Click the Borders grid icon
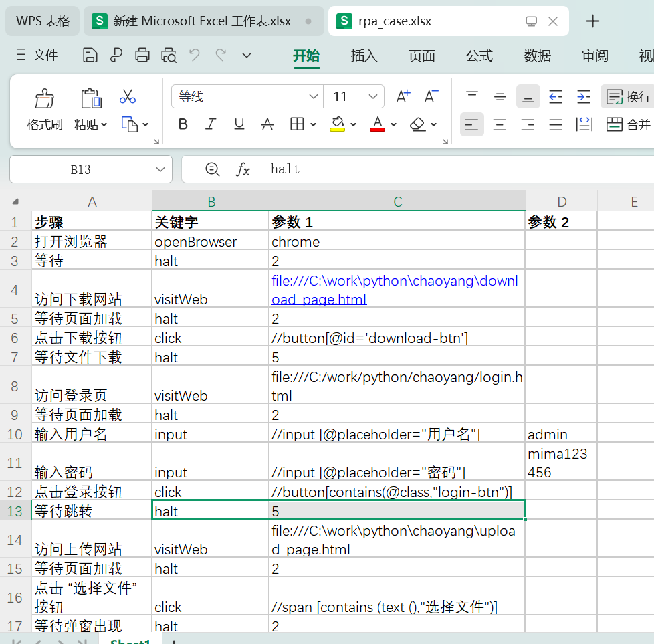This screenshot has width=654, height=644. pos(296,124)
